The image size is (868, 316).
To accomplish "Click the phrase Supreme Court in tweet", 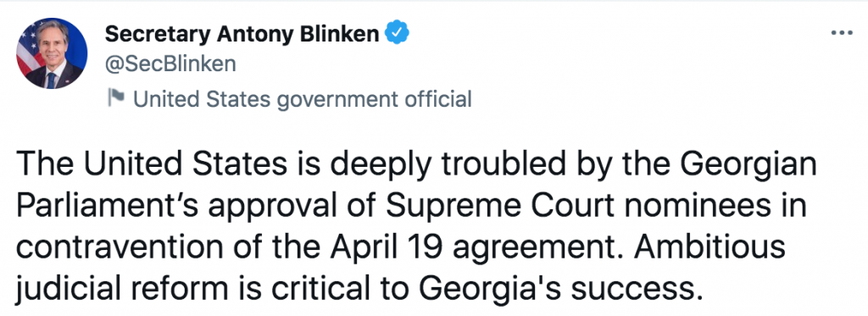I will coord(500,208).
